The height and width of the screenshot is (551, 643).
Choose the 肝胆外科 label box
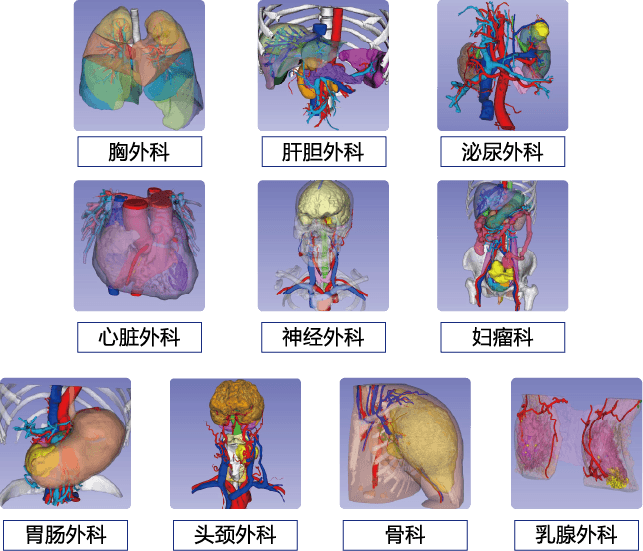coord(324,152)
